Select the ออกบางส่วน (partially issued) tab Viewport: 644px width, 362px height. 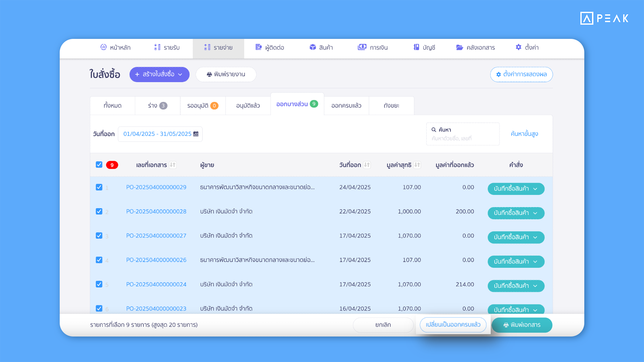tap(297, 104)
